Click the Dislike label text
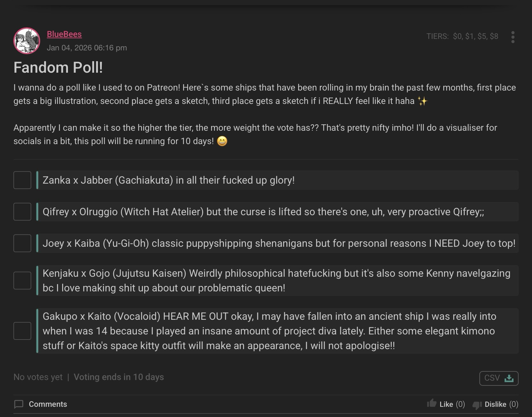Viewport: 532px width, 417px height. tap(495, 404)
